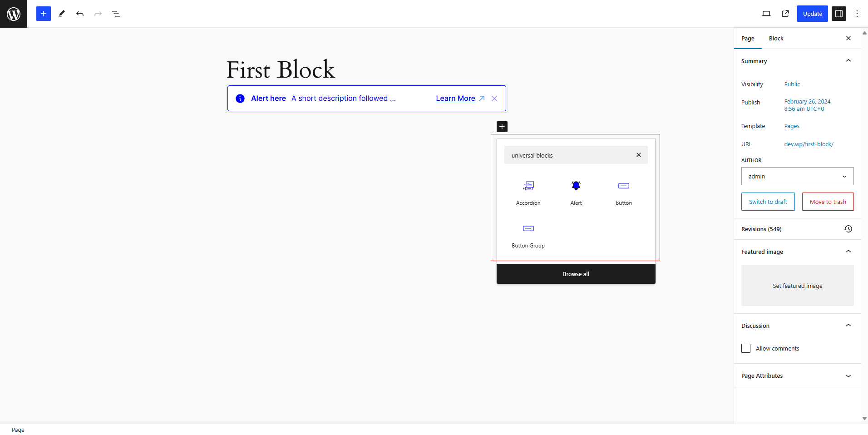
Task: Open the desktop preview options
Action: (766, 14)
